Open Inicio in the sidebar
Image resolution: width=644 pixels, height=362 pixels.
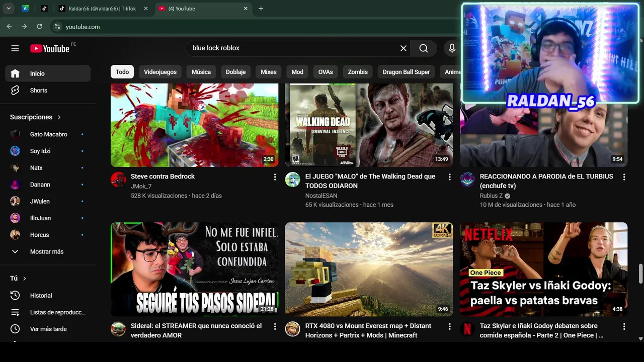48,73
